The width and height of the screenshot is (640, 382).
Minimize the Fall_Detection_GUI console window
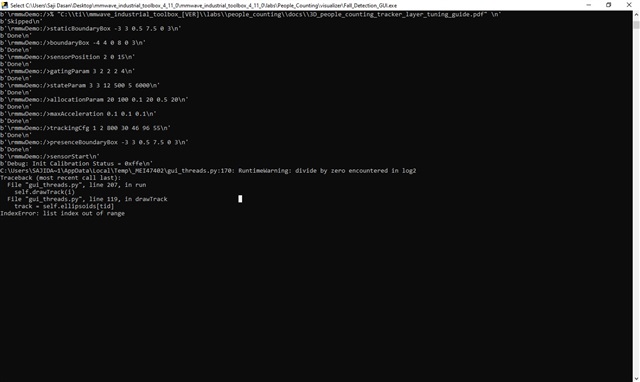[589, 5]
